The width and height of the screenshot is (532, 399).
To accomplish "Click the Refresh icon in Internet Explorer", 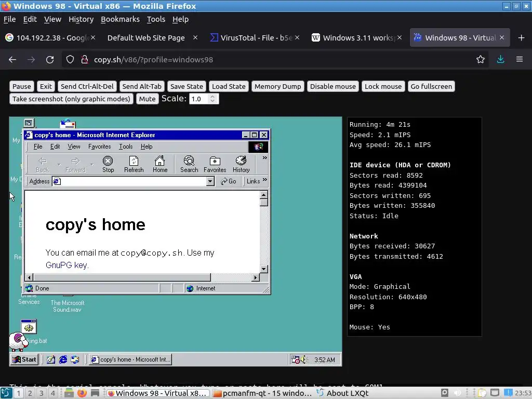I will coord(134,164).
